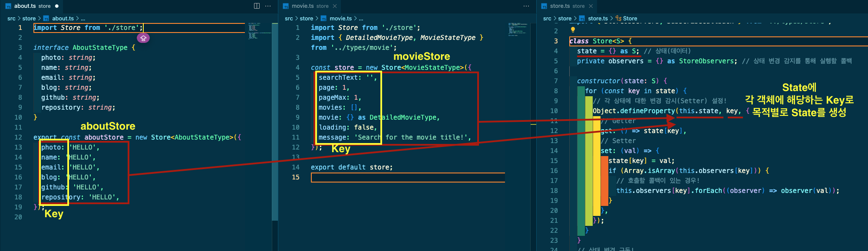Expand the 'src' breadcrumb above about.ts editor
Image resolution: width=868 pixels, height=251 pixels.
tap(11, 19)
